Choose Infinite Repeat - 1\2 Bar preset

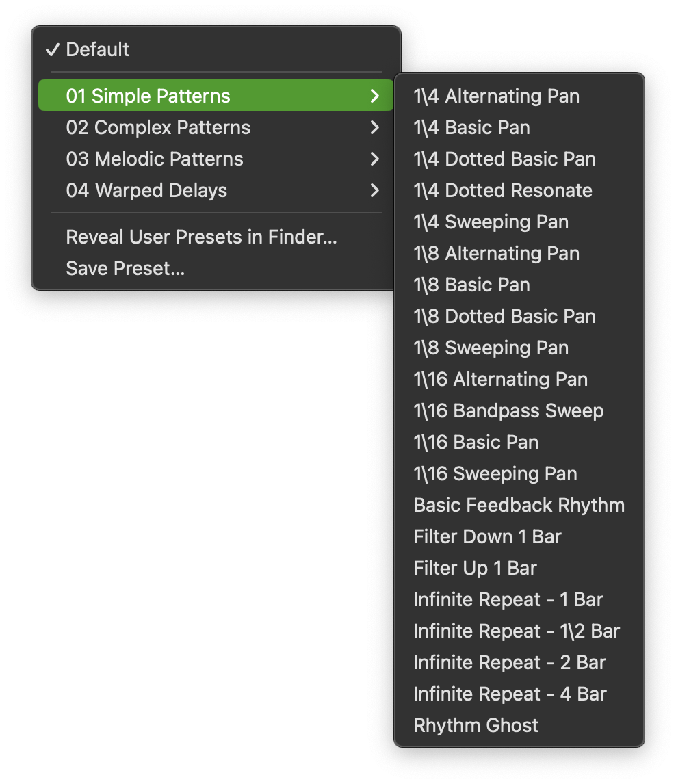coord(519,631)
